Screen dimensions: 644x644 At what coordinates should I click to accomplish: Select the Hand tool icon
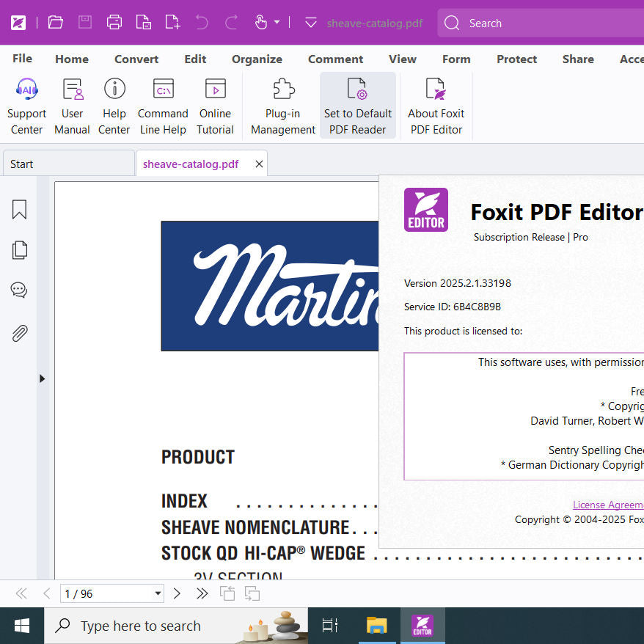click(x=261, y=22)
